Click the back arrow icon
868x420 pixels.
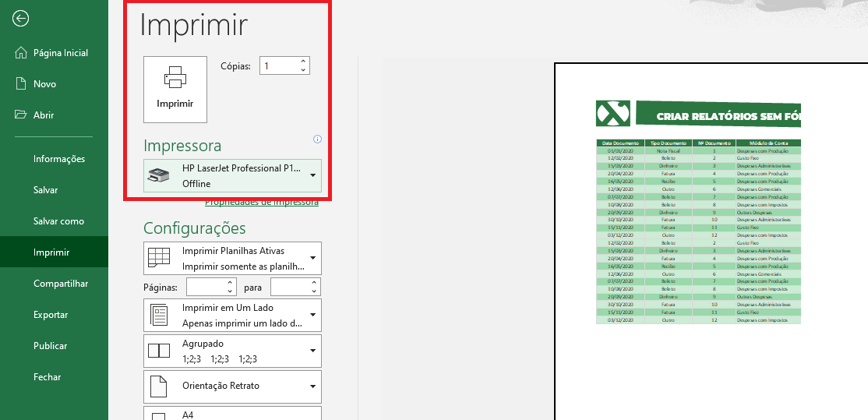(x=21, y=19)
